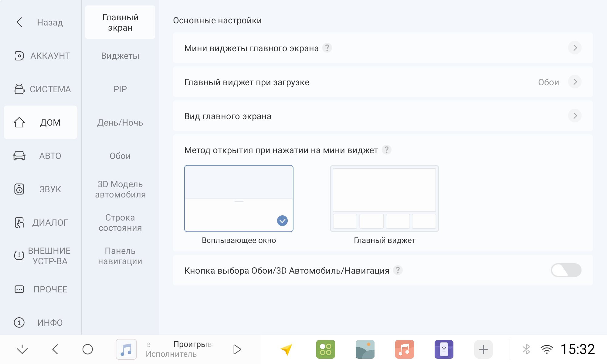Add a shortcut with the plus icon

[483, 349]
